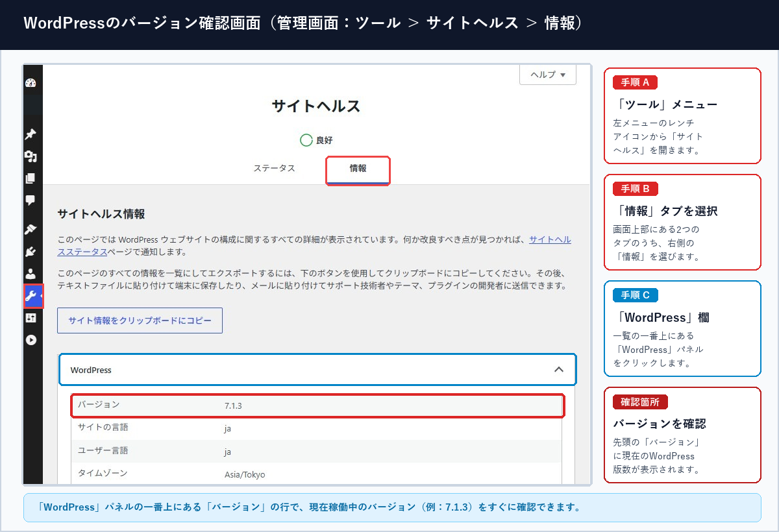This screenshot has width=779, height=532.
Task: Open Posts via the pushpin icon
Action: [31, 134]
